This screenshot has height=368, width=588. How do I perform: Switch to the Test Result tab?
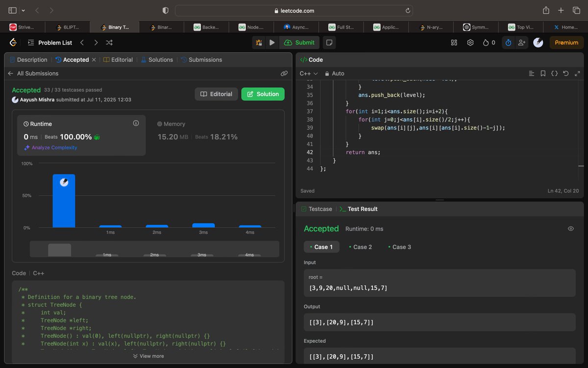[x=358, y=209]
